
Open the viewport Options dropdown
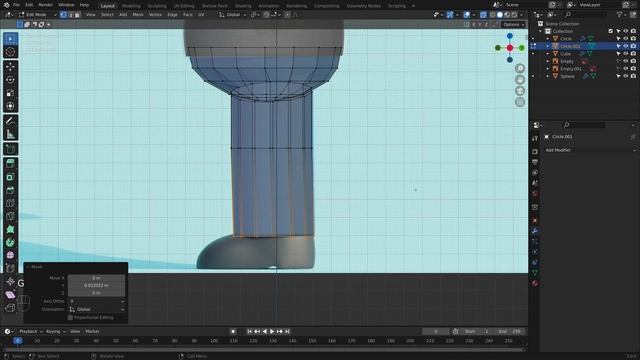[x=513, y=24]
